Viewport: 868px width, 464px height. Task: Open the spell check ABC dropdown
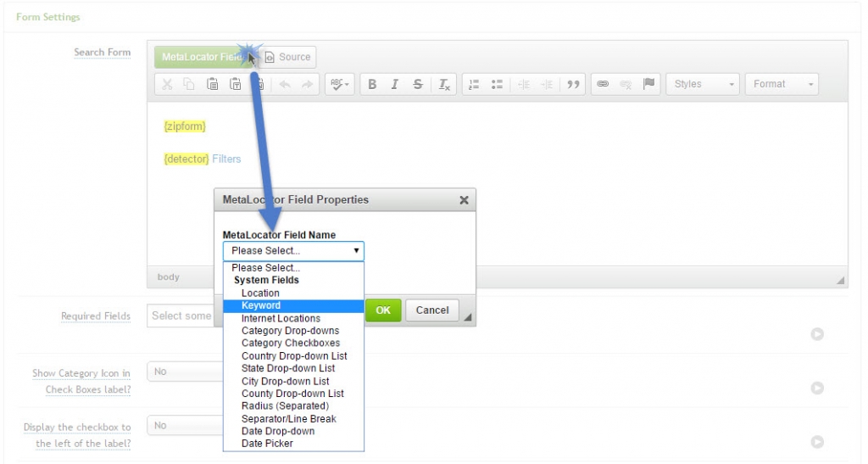[x=339, y=84]
